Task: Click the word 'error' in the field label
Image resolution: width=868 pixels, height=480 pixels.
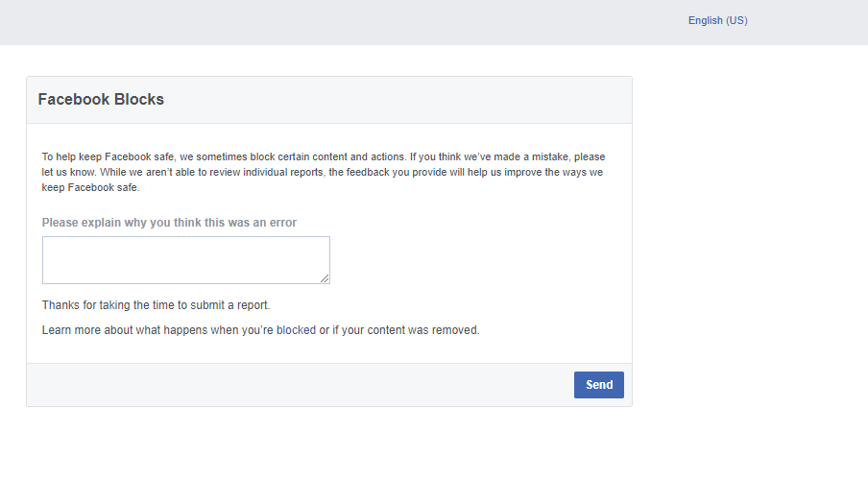Action: coord(283,223)
